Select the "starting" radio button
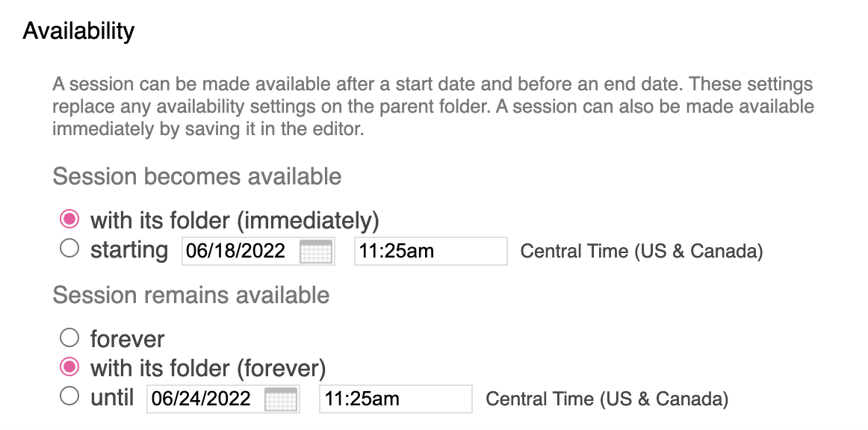868x430 pixels. pos(69,250)
